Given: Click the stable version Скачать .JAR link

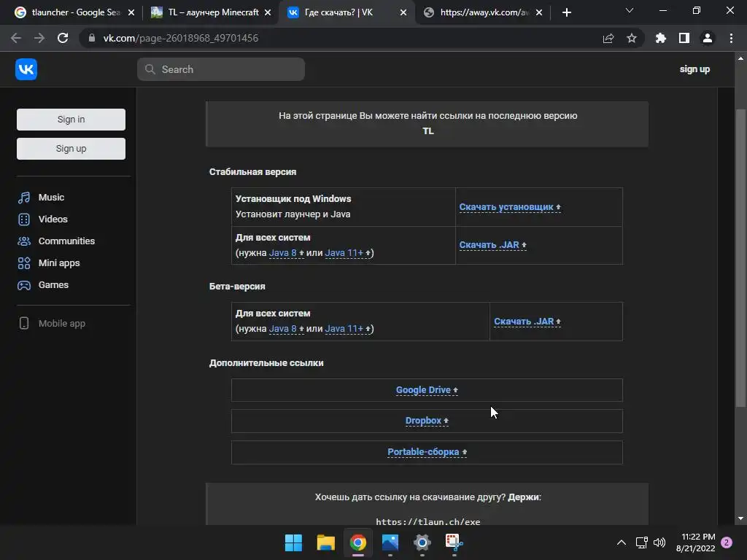Looking at the screenshot, I should point(492,245).
